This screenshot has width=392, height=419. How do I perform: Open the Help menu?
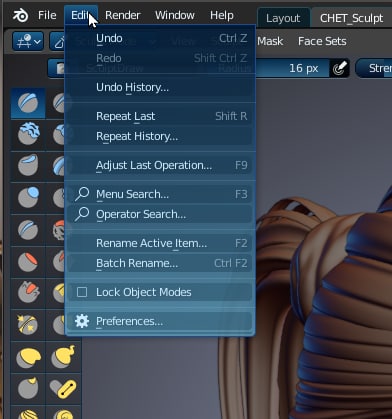(222, 15)
